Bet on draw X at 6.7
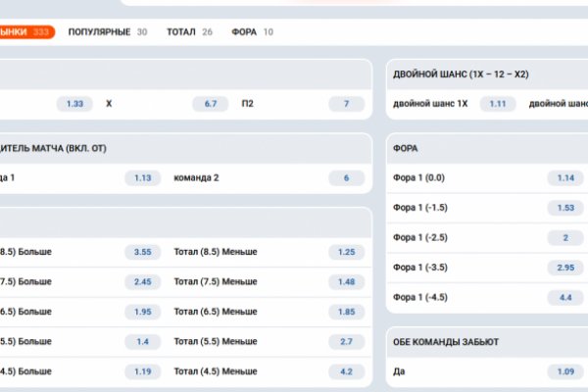The width and height of the screenshot is (588, 392). 211,104
